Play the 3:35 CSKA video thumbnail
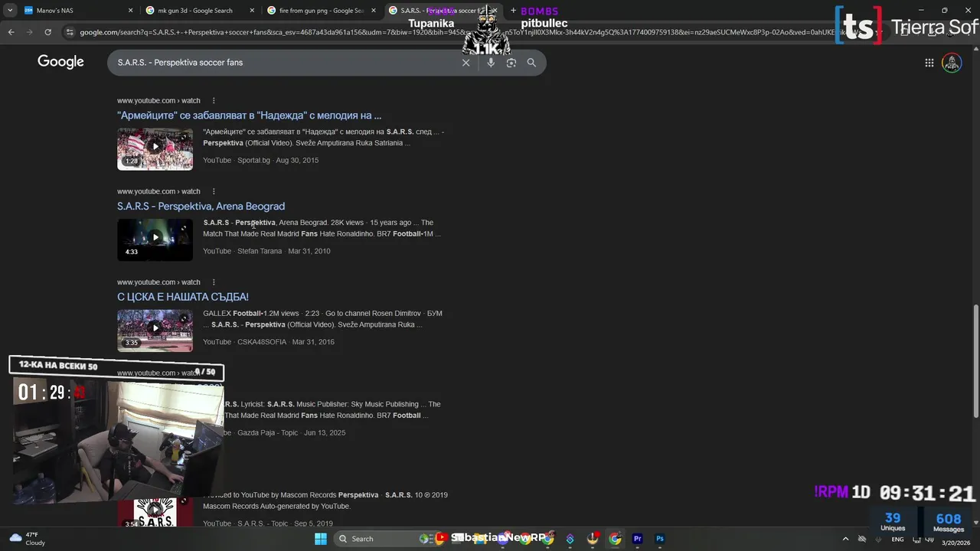 155,330
